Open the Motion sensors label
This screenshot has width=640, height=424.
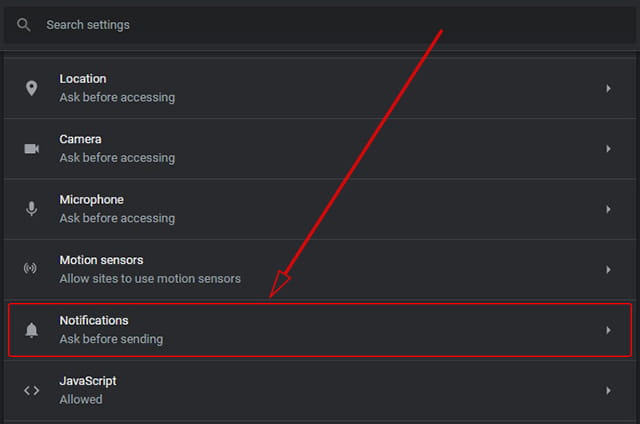click(x=101, y=260)
